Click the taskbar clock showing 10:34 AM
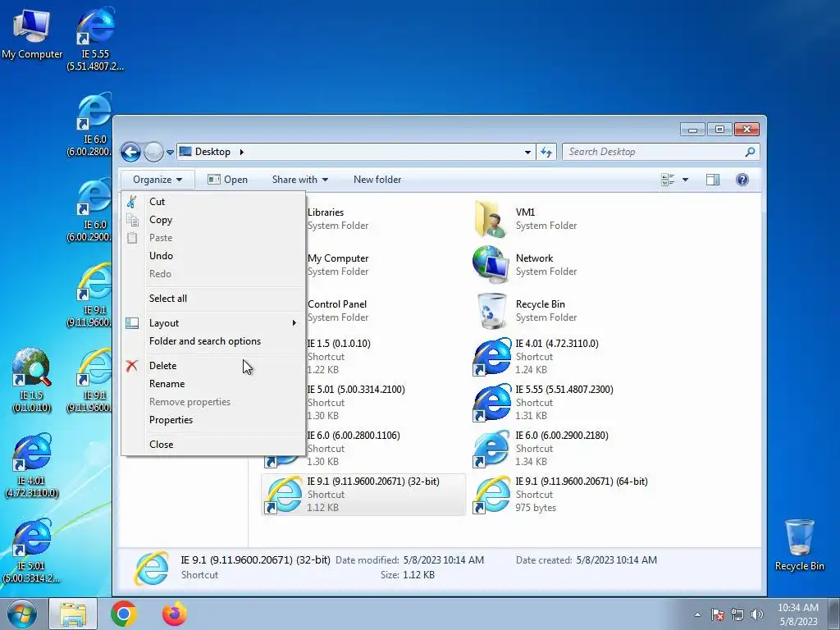This screenshot has width=840, height=630. pyautogui.click(x=797, y=614)
